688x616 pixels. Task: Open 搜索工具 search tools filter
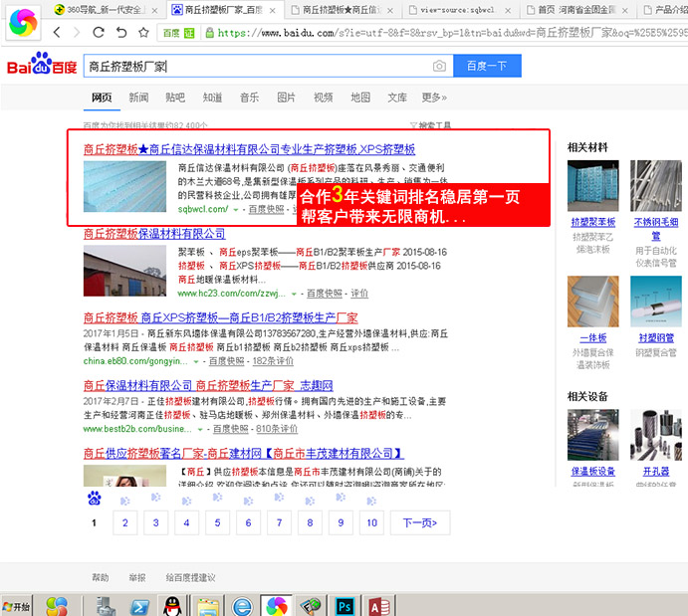point(431,125)
